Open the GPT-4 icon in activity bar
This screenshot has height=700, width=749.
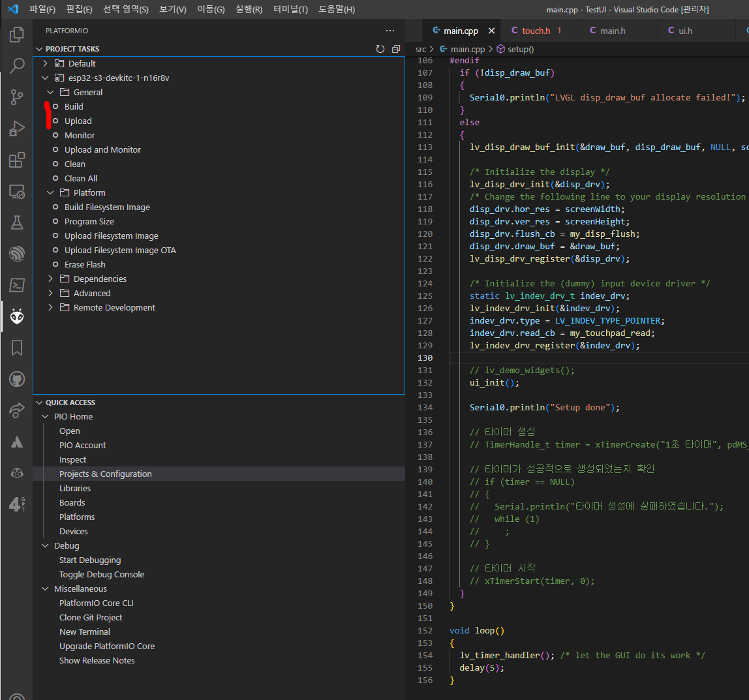[x=17, y=504]
